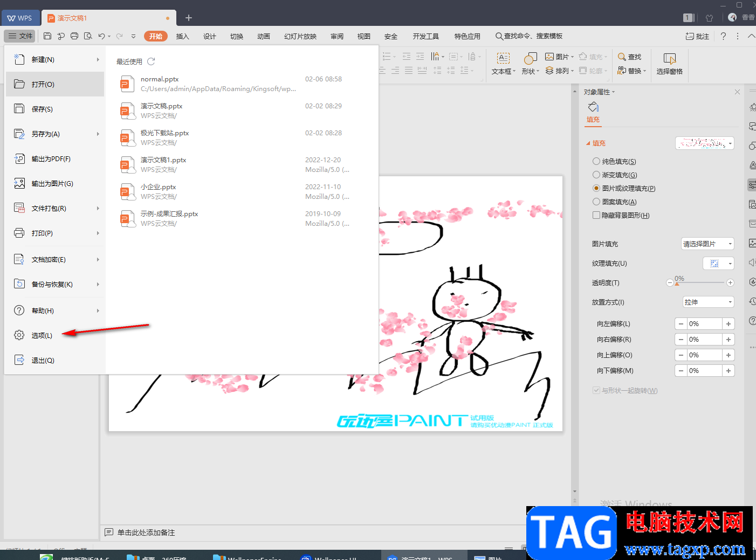
Task: Click 选项(L) in file menu
Action: [55, 335]
